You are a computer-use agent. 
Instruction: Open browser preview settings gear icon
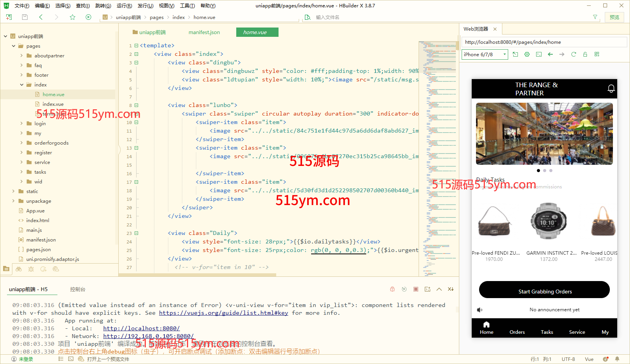pyautogui.click(x=527, y=54)
